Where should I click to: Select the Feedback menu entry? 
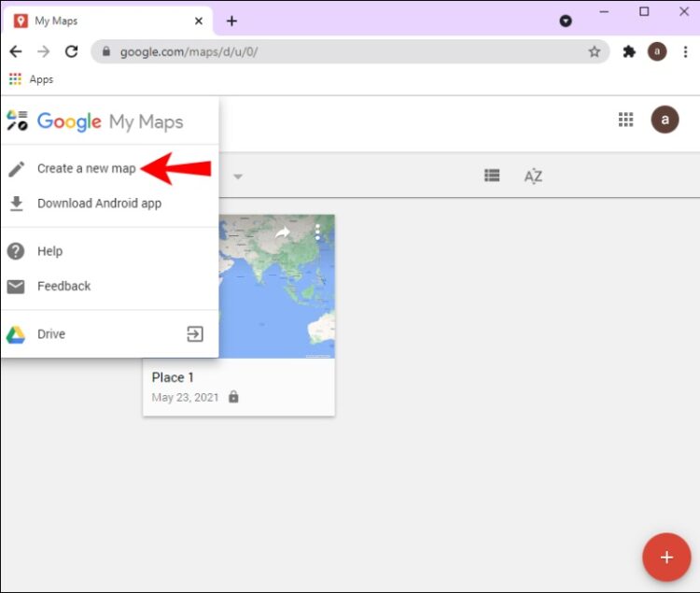click(110, 287)
